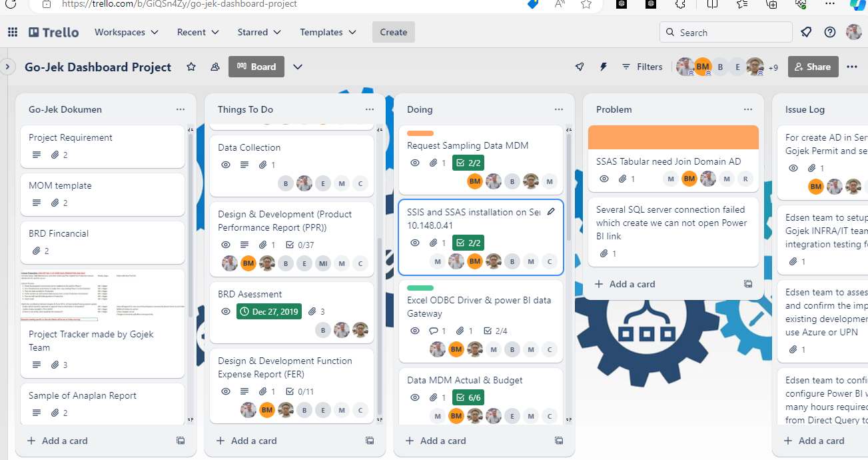The image size is (868, 460).
Task: Create card from template in Things To Do
Action: pyautogui.click(x=370, y=441)
